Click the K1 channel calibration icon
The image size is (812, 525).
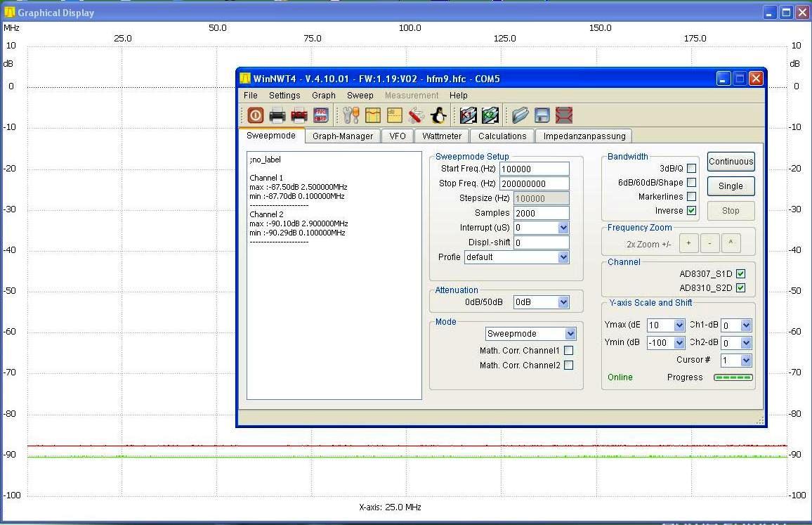(469, 115)
